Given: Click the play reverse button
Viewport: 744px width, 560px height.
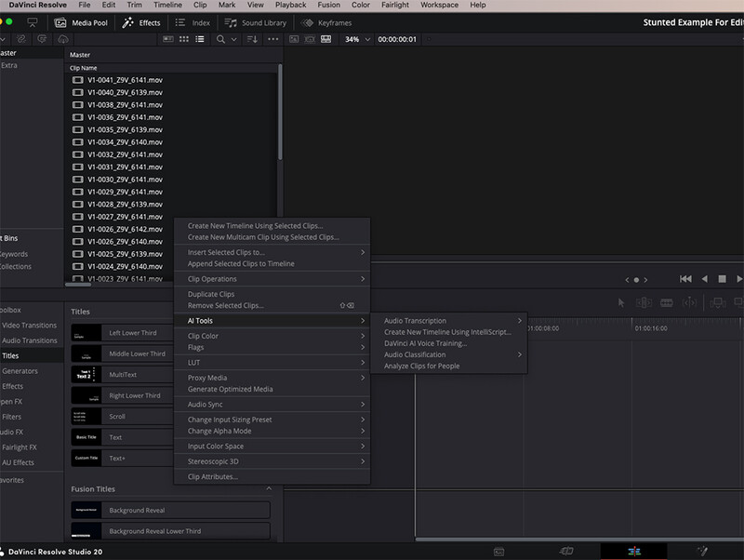Looking at the screenshot, I should coord(705,279).
